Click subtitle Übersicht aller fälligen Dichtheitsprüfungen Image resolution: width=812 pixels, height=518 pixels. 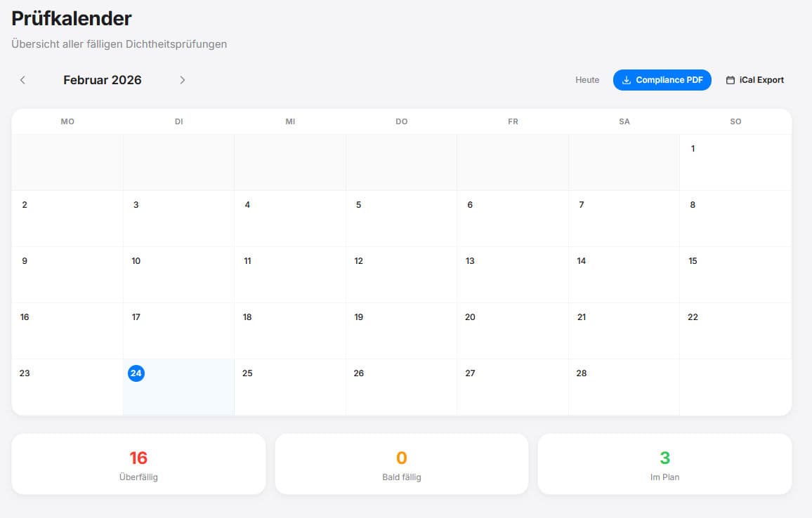coord(119,44)
